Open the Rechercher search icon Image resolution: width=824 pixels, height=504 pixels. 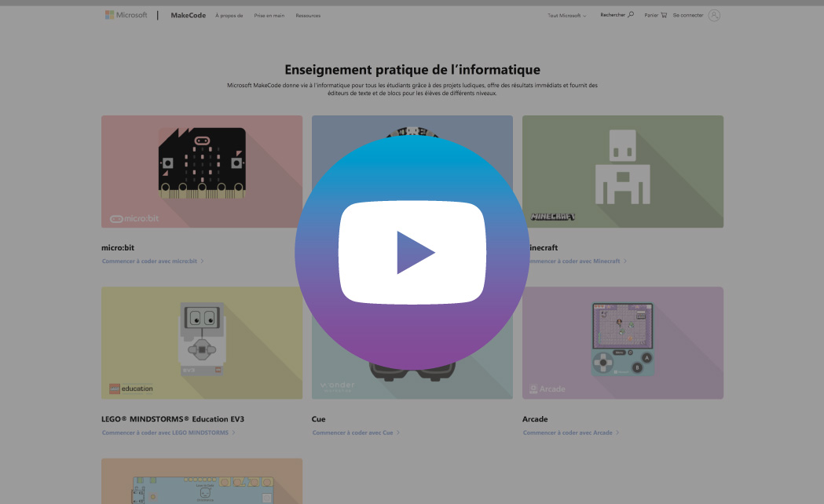(x=630, y=15)
